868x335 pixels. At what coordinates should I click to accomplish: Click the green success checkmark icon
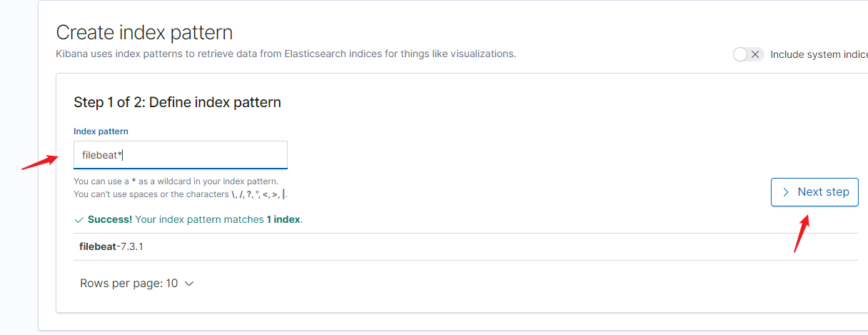click(x=79, y=220)
